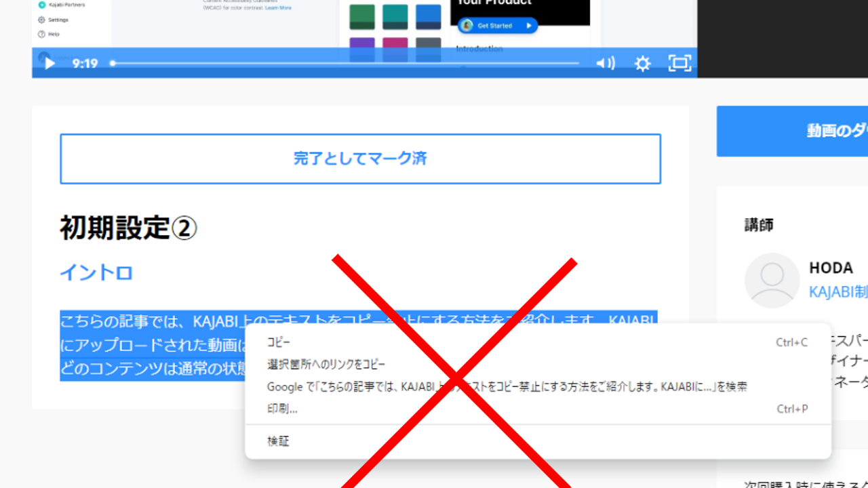Click the Get Started button in video
The image size is (868, 488).
coord(498,26)
